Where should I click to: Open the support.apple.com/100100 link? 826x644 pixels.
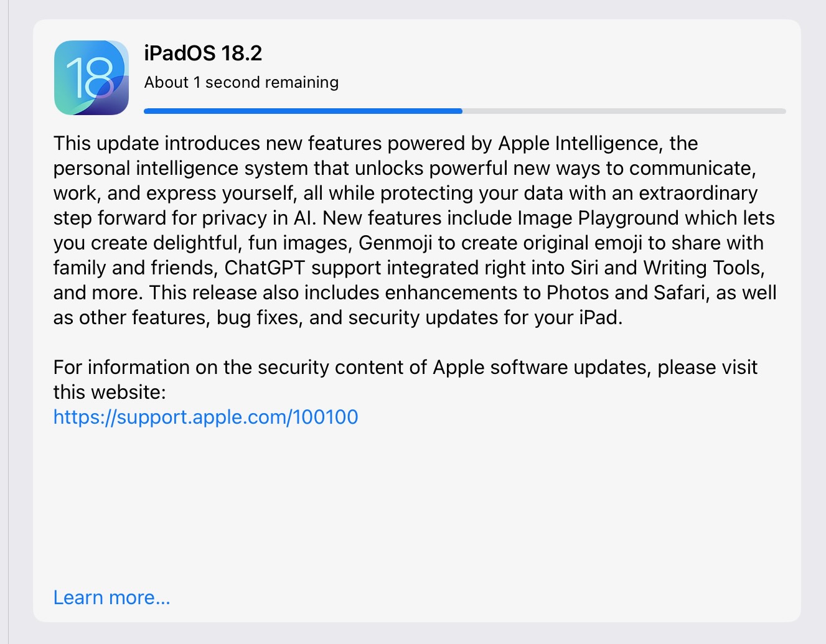[x=205, y=417]
